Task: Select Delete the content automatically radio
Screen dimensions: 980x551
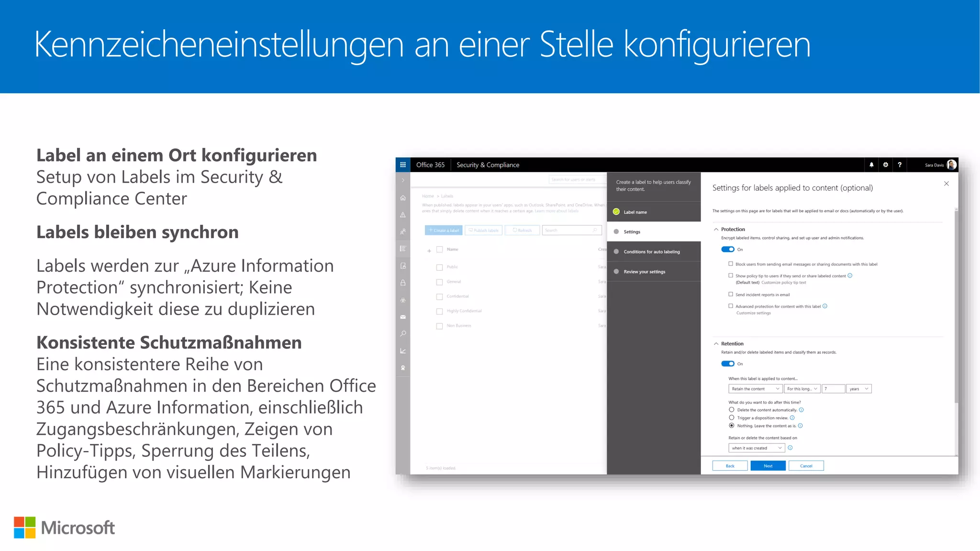Action: click(x=731, y=409)
